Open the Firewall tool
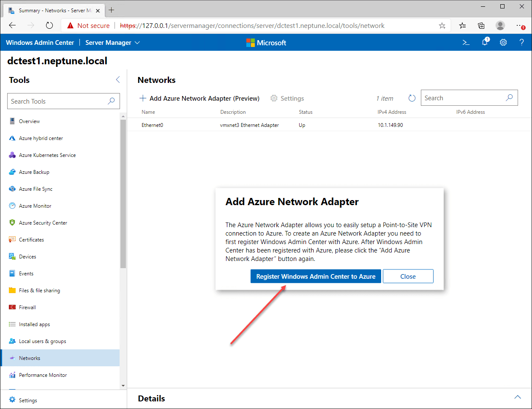The width and height of the screenshot is (532, 409). point(27,307)
